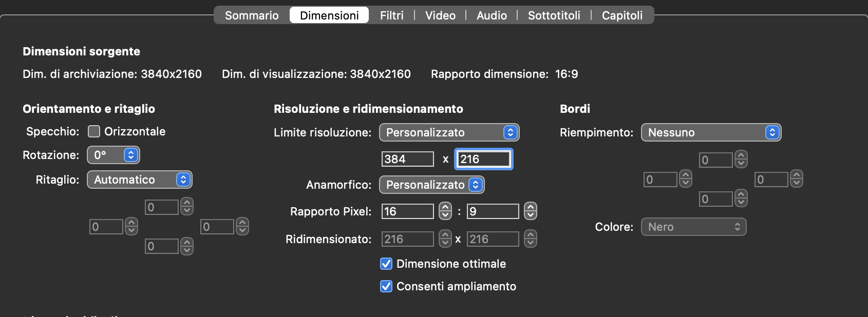This screenshot has width=868, height=317.
Task: Click the top crop stepper under Ritaglio
Action: 187,207
